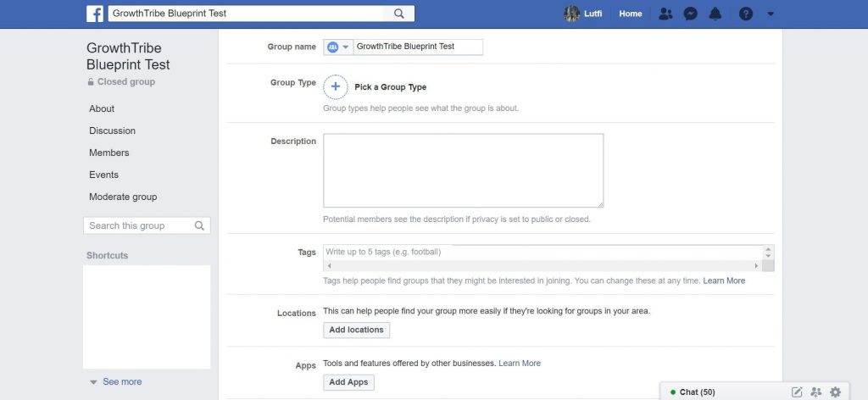Open the Members section in sidebar
Screen dimensions: 868x400
click(x=109, y=153)
